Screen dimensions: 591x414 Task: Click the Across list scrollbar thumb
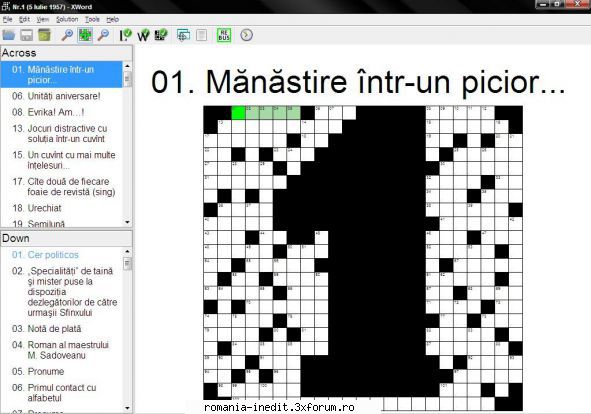[x=127, y=79]
